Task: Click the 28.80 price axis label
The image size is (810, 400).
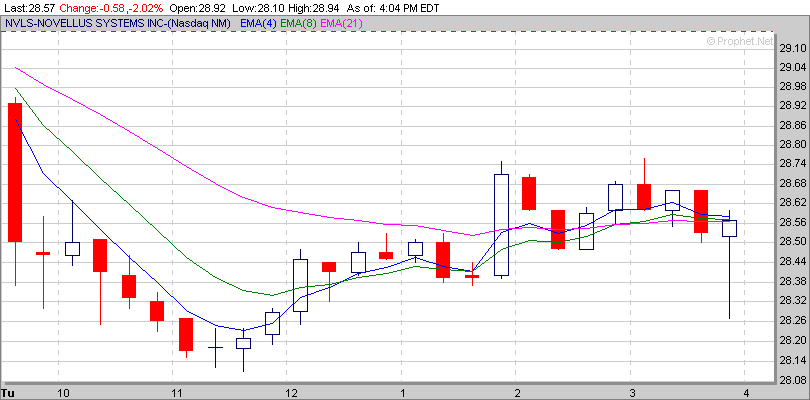Action: 792,144
